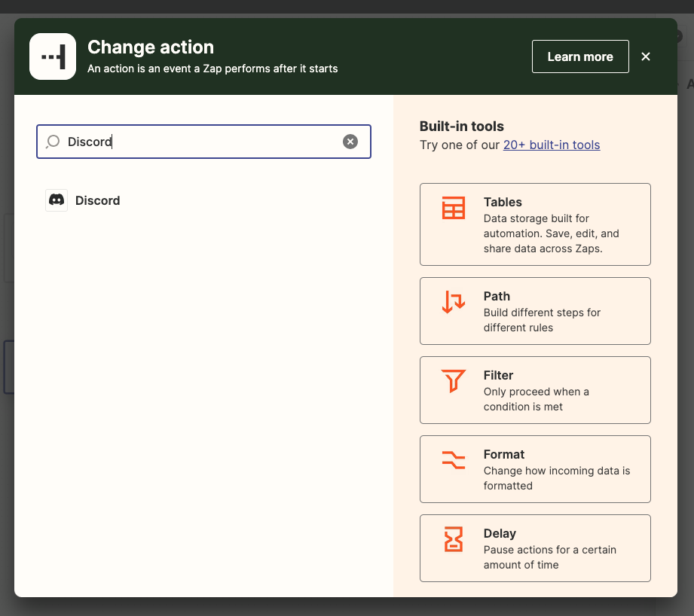Click 'Pause actions for a certain amount' text
The height and width of the screenshot is (616, 694).
[x=550, y=557]
